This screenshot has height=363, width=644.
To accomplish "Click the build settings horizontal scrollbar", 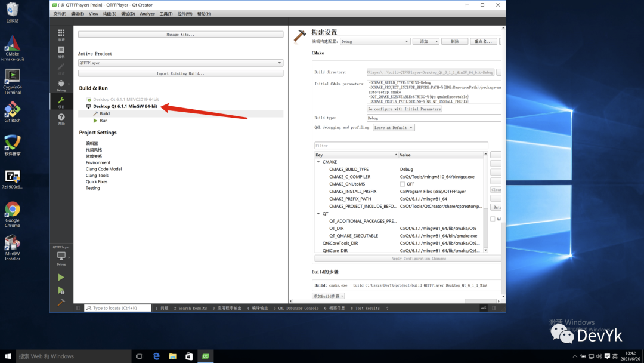I will 394,301.
